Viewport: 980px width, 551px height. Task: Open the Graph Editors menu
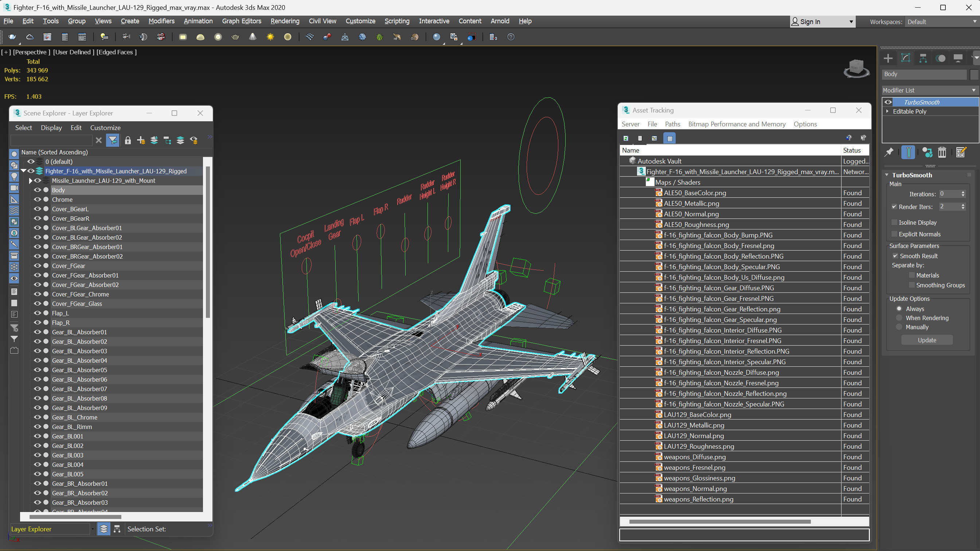(242, 21)
